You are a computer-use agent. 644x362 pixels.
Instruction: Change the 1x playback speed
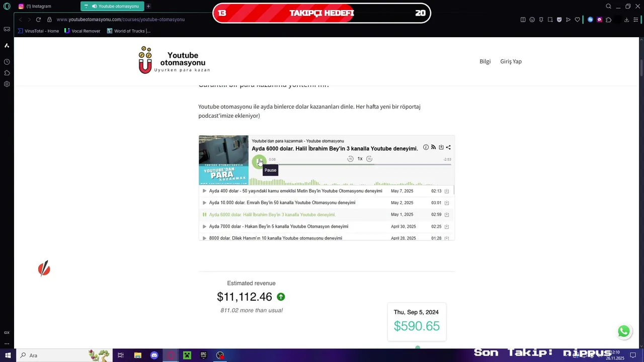(x=360, y=159)
